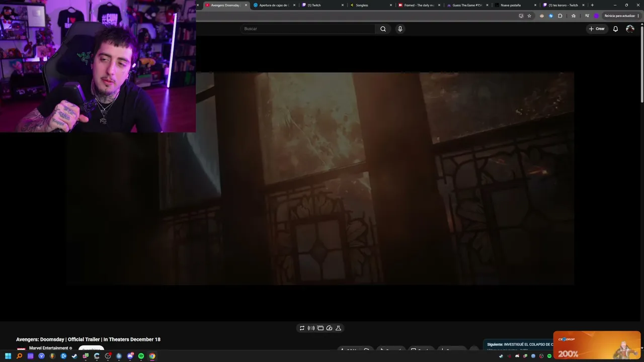Click the video title Avengers: Doomsday Official Trailer
This screenshot has width=644, height=362.
click(x=88, y=339)
